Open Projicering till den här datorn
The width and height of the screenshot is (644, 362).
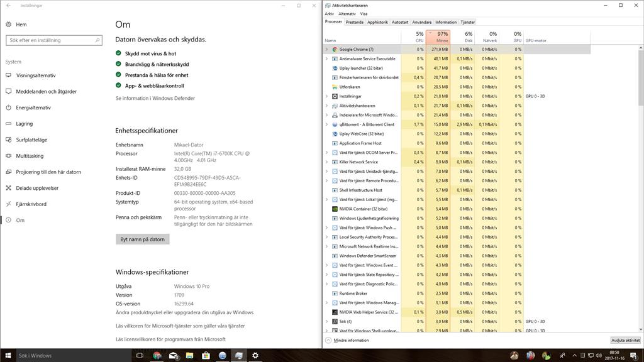[48, 172]
